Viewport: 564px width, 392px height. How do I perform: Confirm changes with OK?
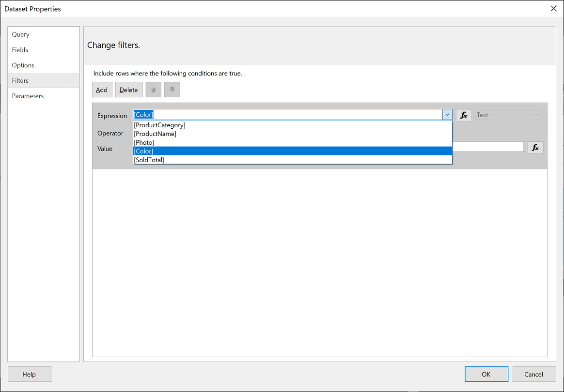[x=486, y=374]
